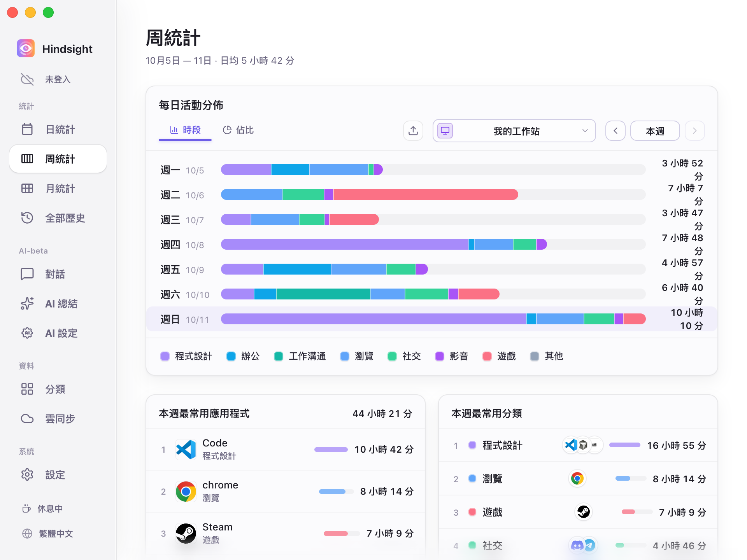
Task: Open 雲同步 cloud sync icon
Action: [27, 418]
